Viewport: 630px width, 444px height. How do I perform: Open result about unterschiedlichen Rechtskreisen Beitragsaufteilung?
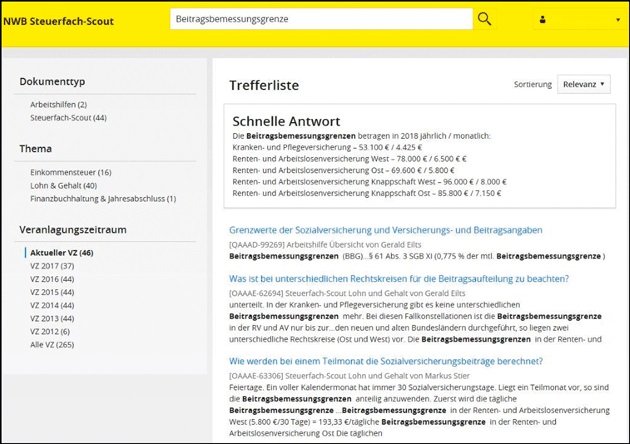399,278
